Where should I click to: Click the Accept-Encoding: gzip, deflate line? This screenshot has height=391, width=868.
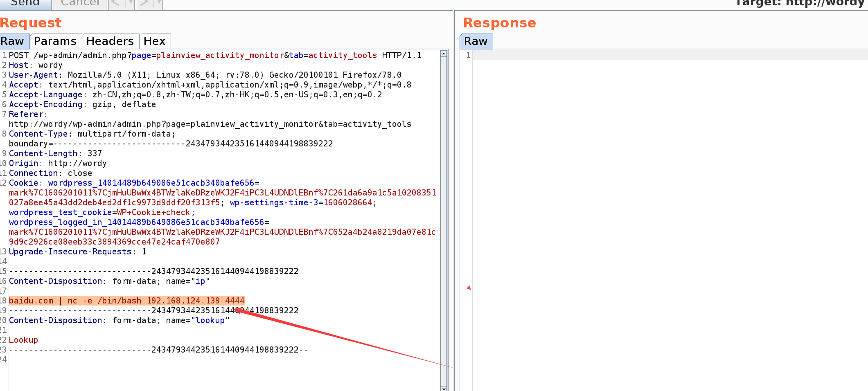click(82, 105)
